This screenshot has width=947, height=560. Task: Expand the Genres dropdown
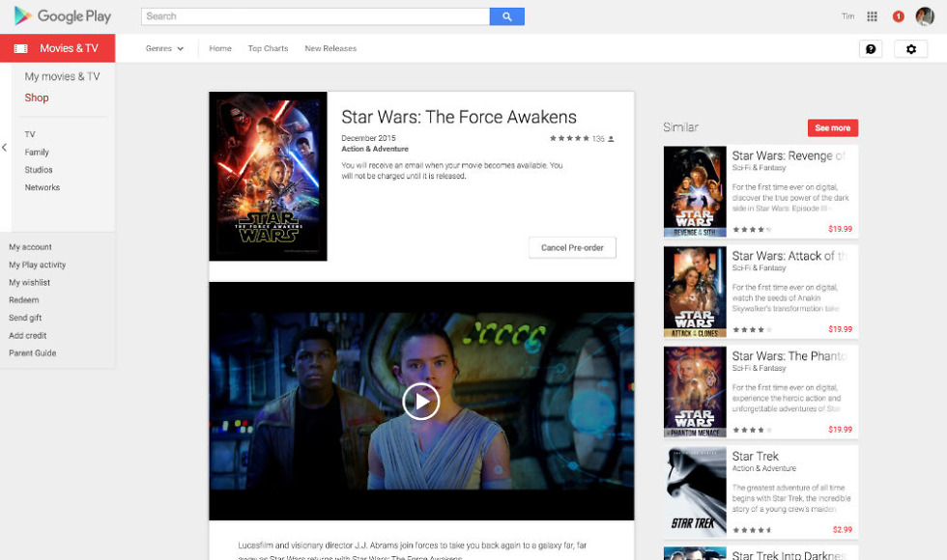[x=164, y=48]
